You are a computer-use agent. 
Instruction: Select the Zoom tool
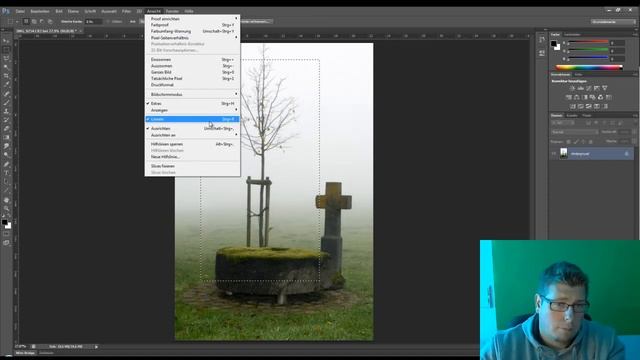[6, 209]
